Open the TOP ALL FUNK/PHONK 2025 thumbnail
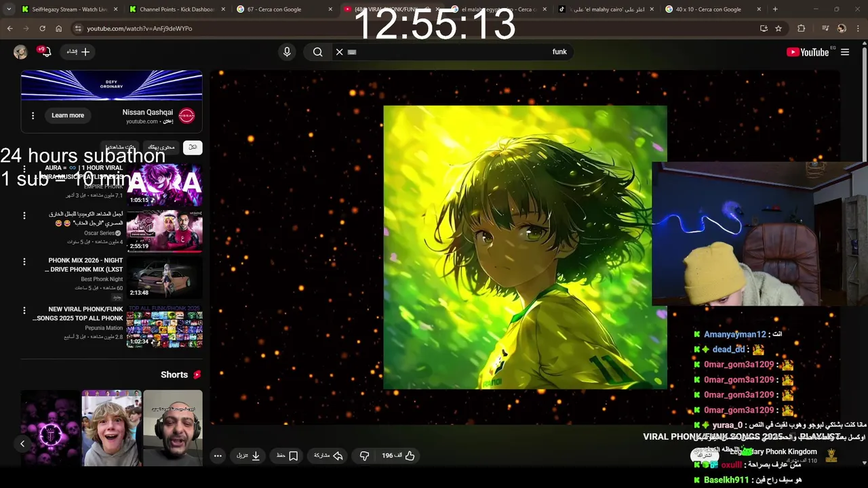This screenshot has height=488, width=868. [164, 326]
